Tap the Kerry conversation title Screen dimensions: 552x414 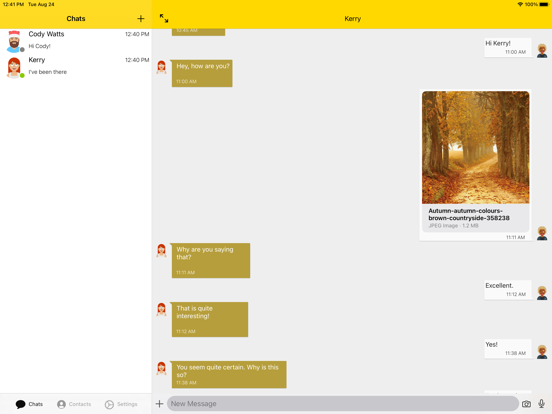[352, 19]
